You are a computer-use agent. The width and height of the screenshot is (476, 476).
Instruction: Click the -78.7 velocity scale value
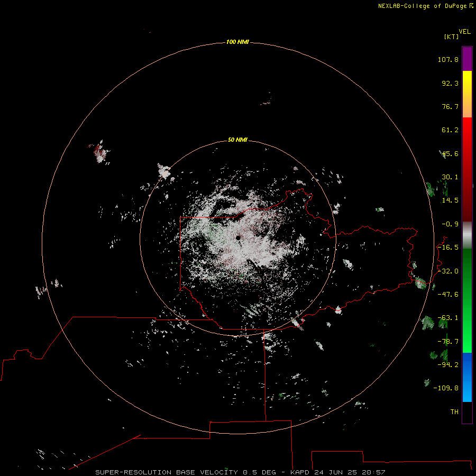pyautogui.click(x=448, y=342)
